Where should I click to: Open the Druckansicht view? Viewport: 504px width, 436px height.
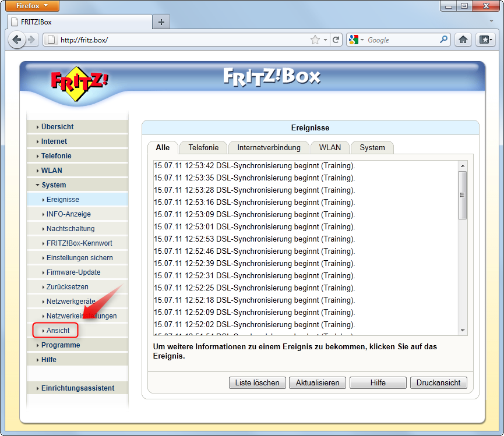[438, 382]
